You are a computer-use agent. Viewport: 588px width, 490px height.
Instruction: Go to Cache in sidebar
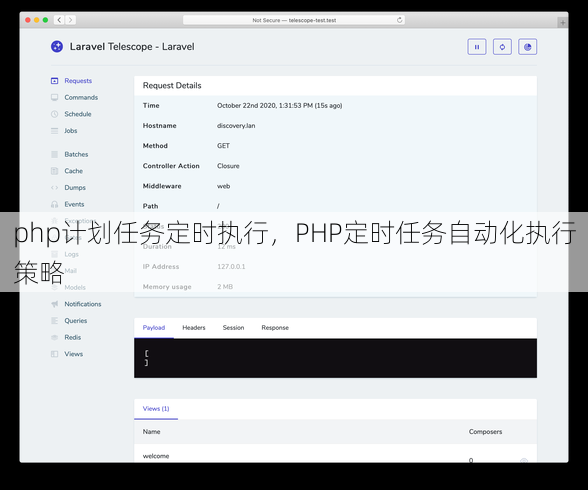pyautogui.click(x=74, y=171)
